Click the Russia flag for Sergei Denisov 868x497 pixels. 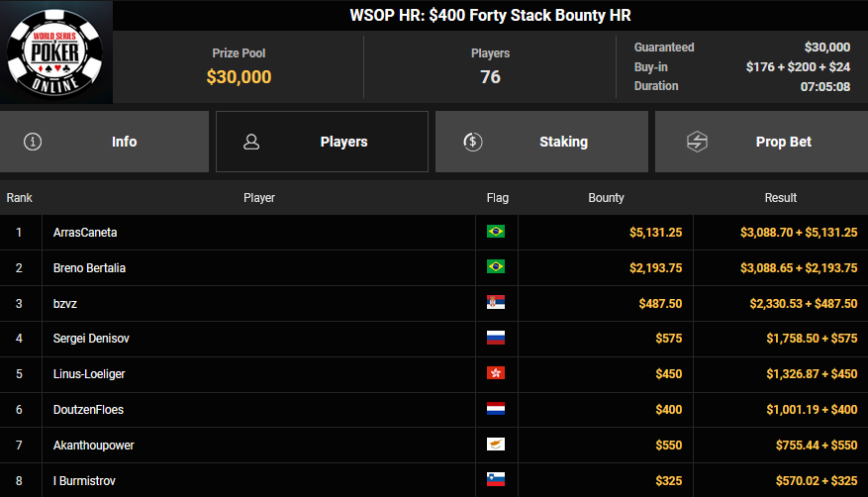pos(496,339)
